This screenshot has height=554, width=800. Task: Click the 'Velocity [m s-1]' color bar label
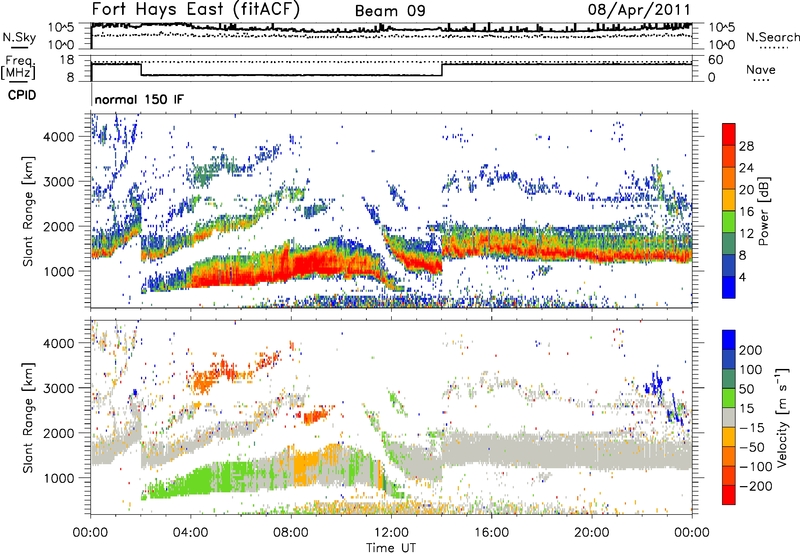tap(782, 418)
